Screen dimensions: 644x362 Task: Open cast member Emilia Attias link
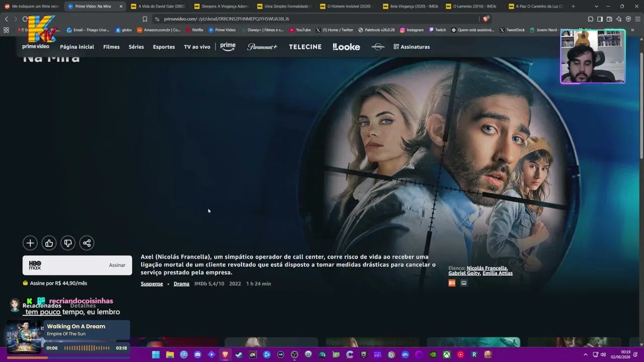(498, 274)
